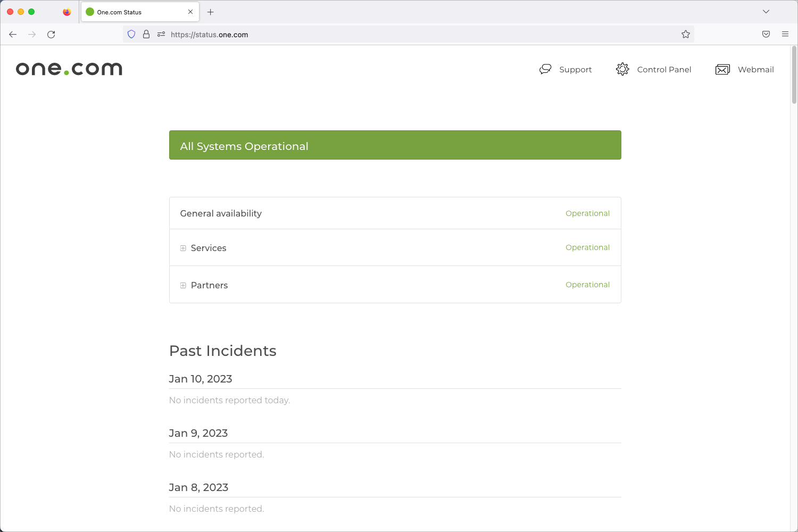The width and height of the screenshot is (798, 532).
Task: Click the Control Panel gear icon
Action: coord(622,69)
